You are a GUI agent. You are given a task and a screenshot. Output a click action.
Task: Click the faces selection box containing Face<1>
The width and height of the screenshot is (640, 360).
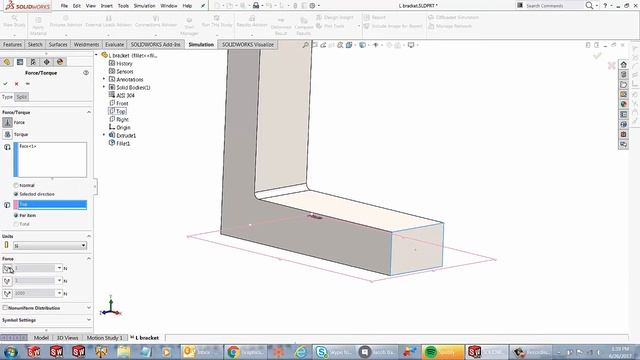tap(50, 160)
